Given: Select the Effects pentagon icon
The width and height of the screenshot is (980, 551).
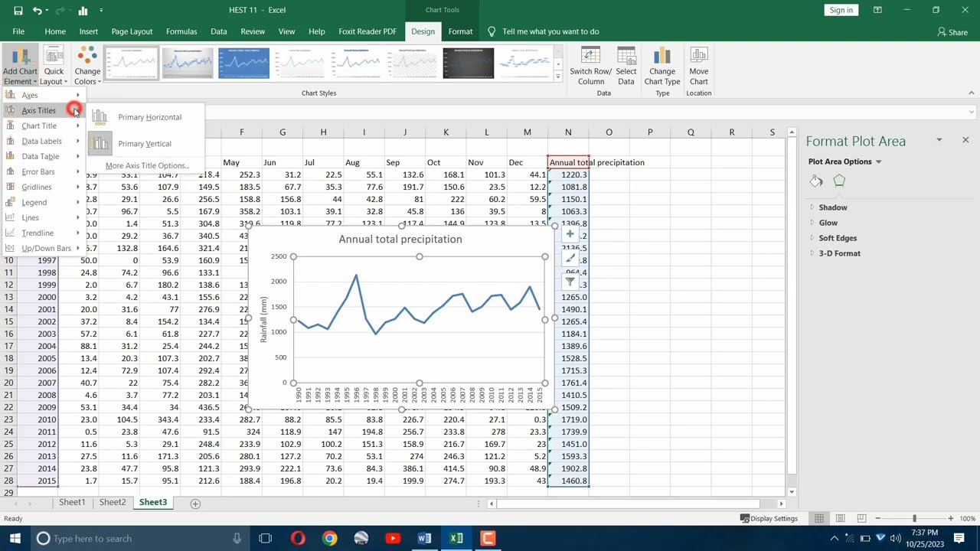Looking at the screenshot, I should coord(839,181).
